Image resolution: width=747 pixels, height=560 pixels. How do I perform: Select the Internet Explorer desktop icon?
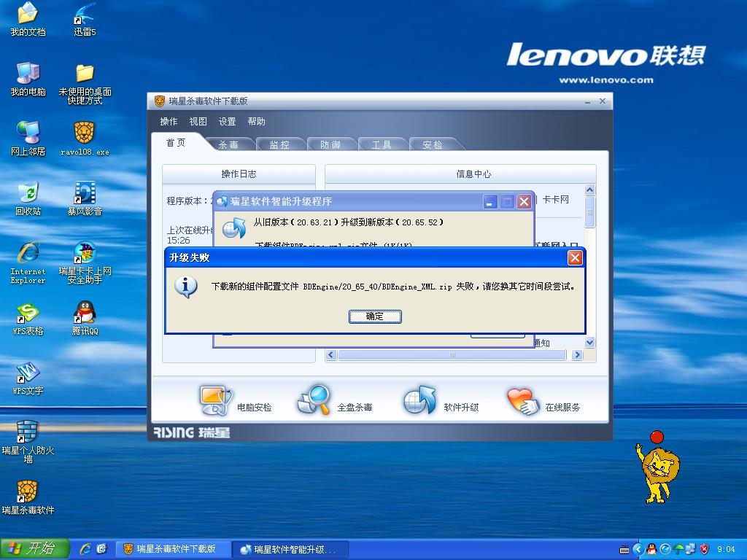(28, 263)
